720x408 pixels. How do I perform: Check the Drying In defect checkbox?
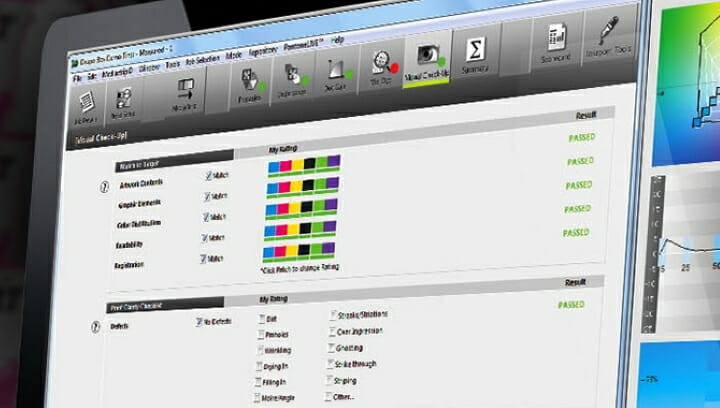pyautogui.click(x=259, y=367)
